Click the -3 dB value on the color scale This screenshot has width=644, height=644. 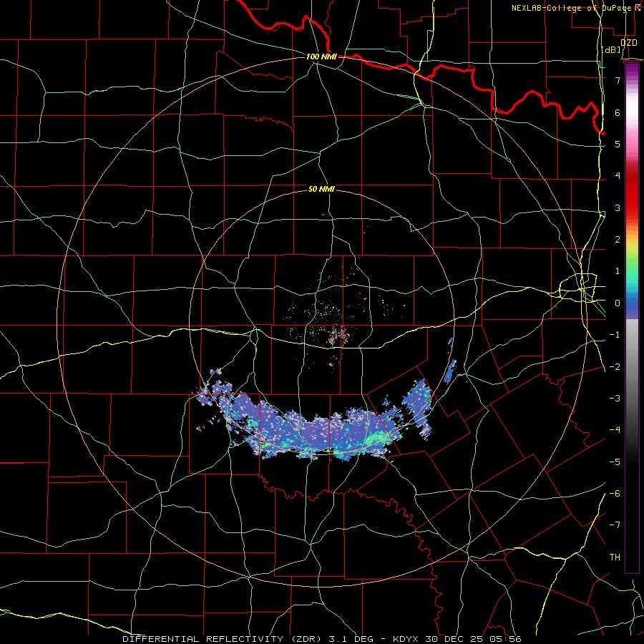click(615, 399)
